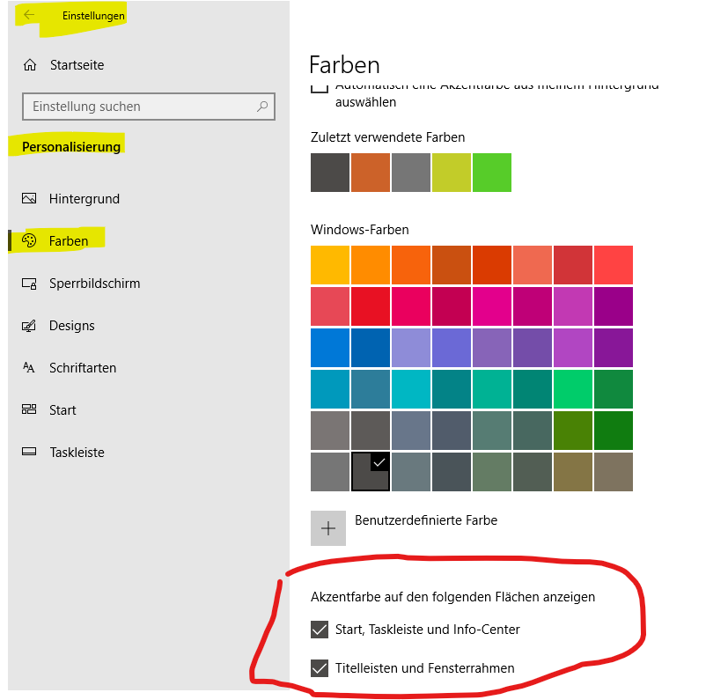Click the Start tiles icon
The width and height of the screenshot is (728, 700).
pyautogui.click(x=29, y=409)
